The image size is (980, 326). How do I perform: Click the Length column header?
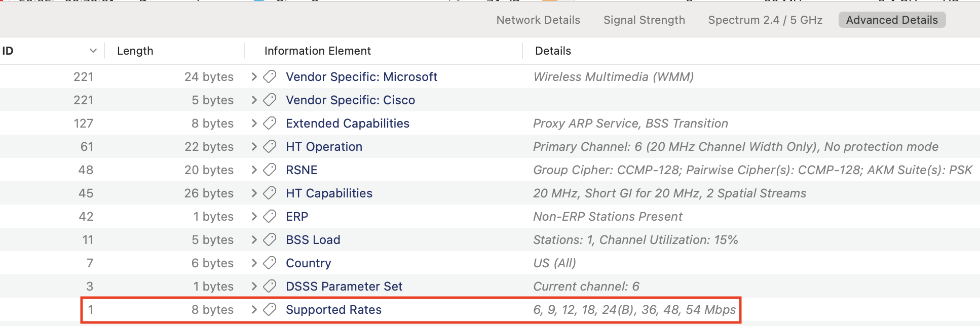(135, 51)
